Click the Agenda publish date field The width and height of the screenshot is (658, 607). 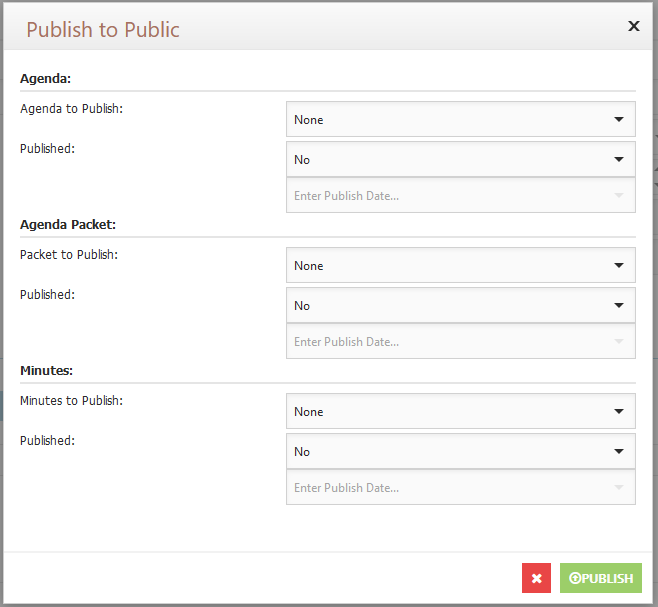coord(460,195)
